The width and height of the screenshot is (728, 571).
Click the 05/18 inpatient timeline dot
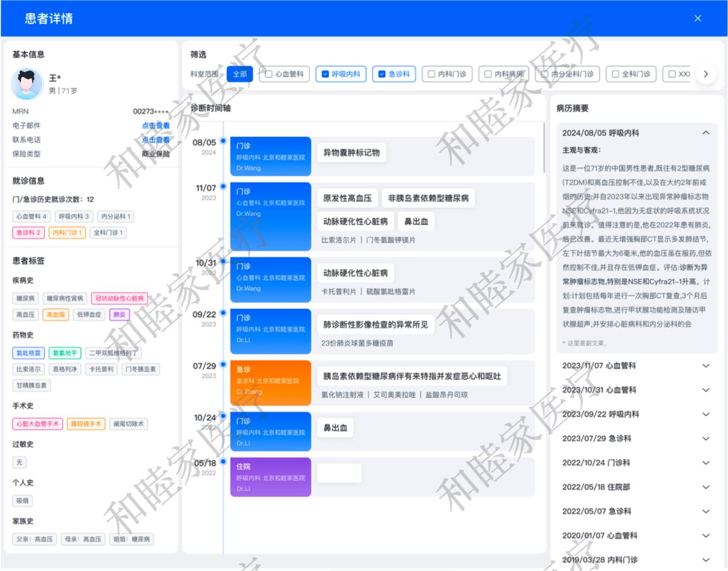click(223, 461)
